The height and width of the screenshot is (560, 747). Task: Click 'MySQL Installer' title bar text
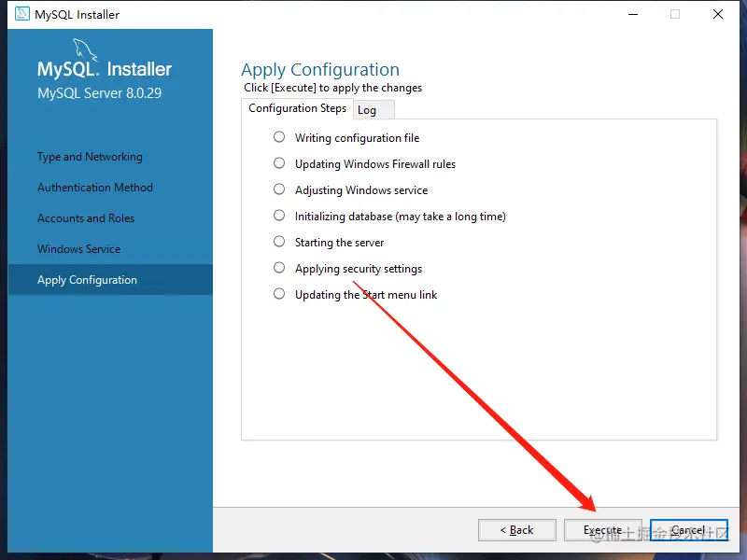coord(78,15)
